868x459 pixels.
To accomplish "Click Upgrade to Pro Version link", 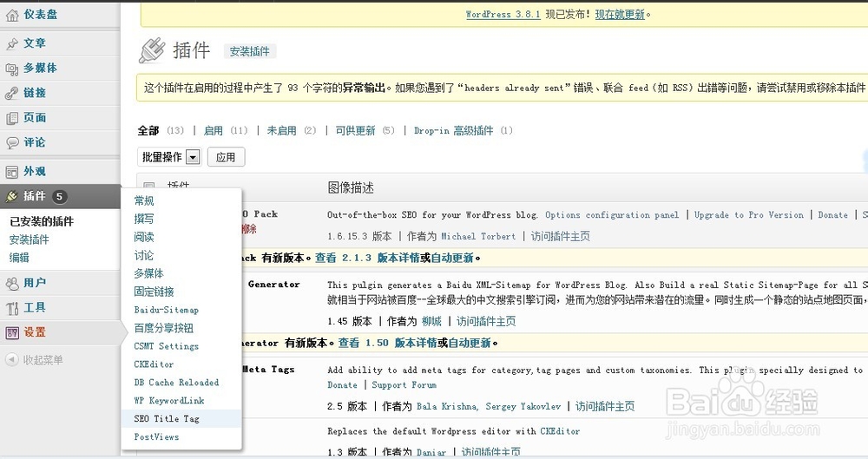I will (748, 215).
